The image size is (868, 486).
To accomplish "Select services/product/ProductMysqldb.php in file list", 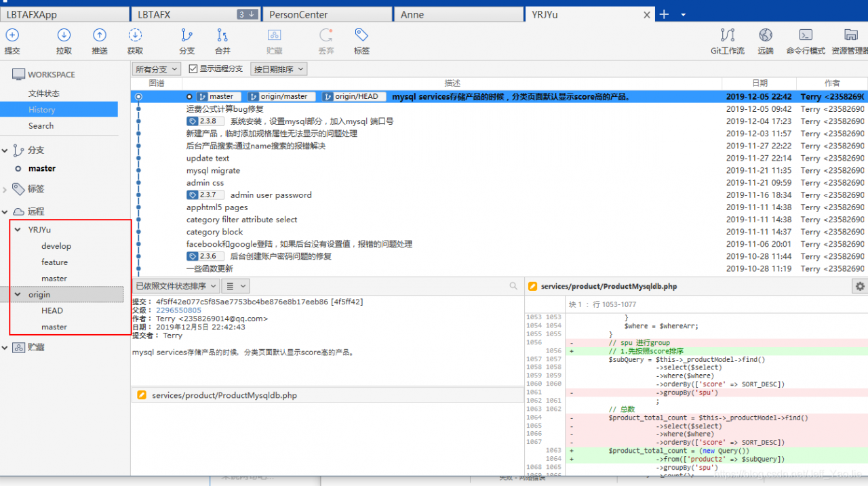I will (x=327, y=395).
